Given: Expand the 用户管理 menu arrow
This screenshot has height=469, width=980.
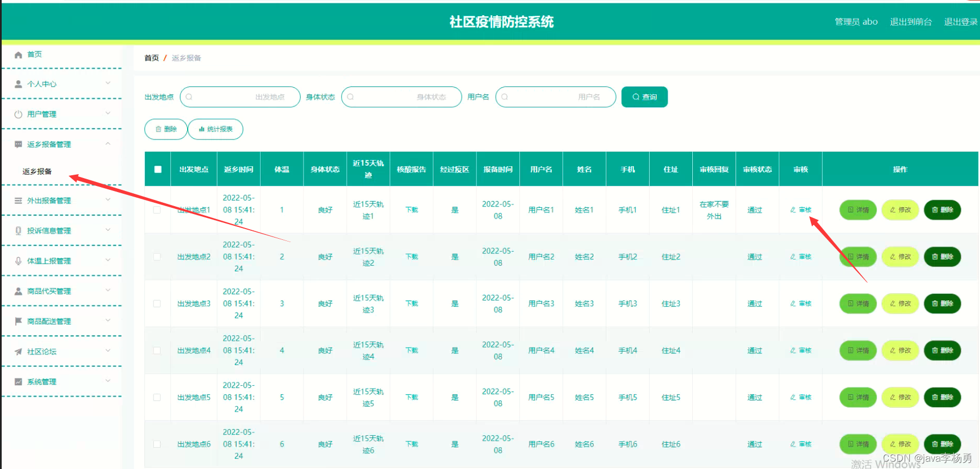Looking at the screenshot, I should [x=108, y=113].
